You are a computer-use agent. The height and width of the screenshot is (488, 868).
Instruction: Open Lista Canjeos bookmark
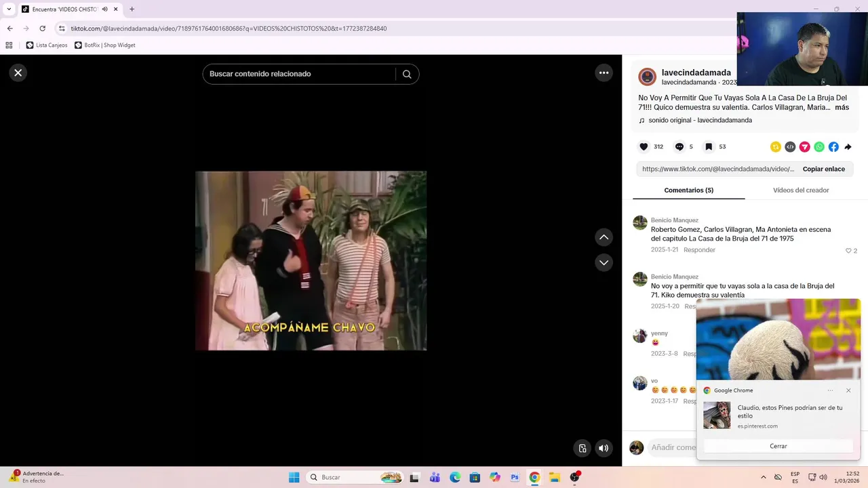pos(47,45)
